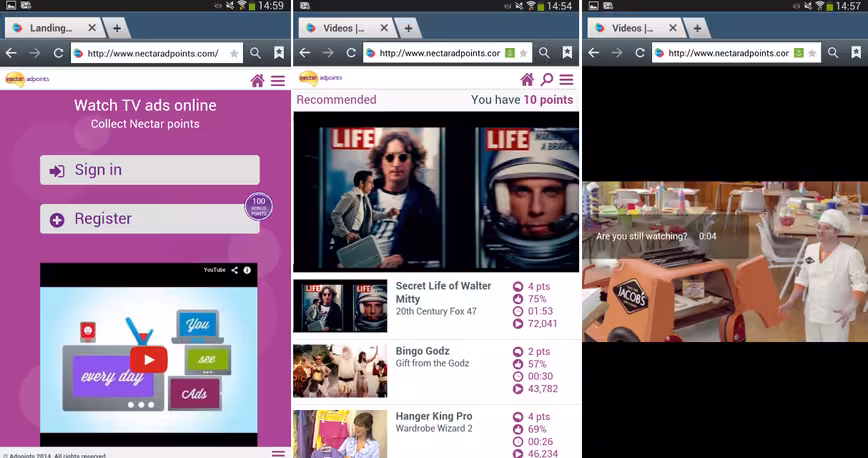The width and height of the screenshot is (868, 458).
Task: Go forward in the middle browser
Action: (328, 53)
